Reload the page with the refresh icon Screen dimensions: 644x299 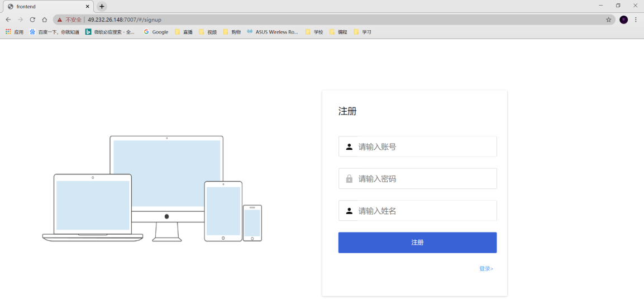32,20
